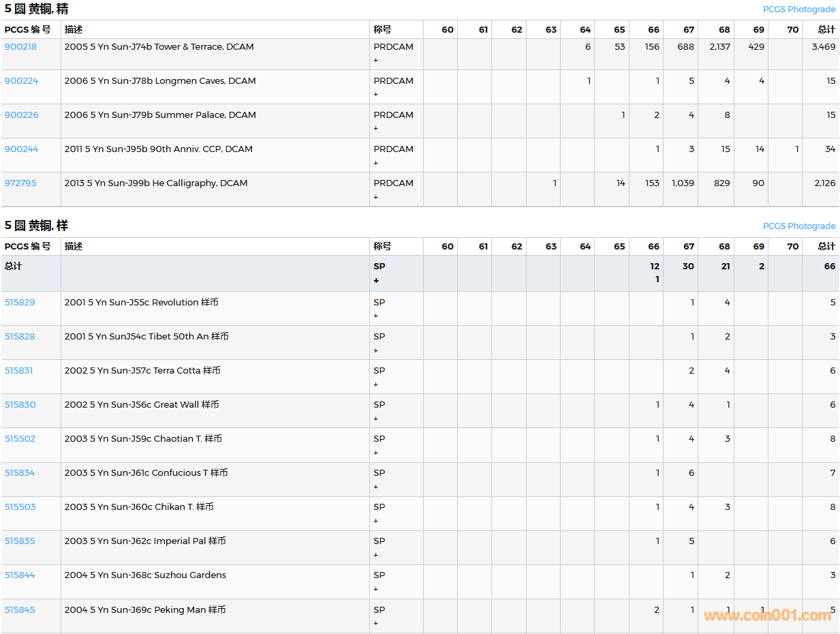Image resolution: width=840 pixels, height=634 pixels.
Task: Open coin entry 900244 link
Action: point(21,149)
